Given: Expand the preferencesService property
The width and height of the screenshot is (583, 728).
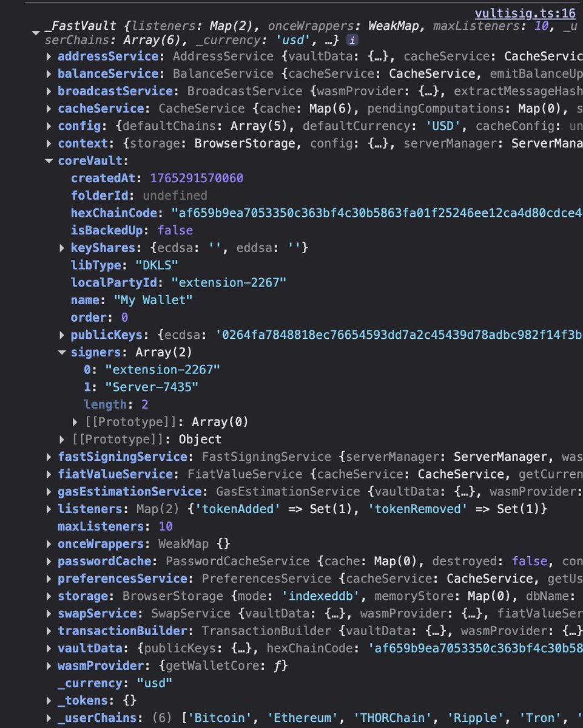Looking at the screenshot, I should coord(49,579).
